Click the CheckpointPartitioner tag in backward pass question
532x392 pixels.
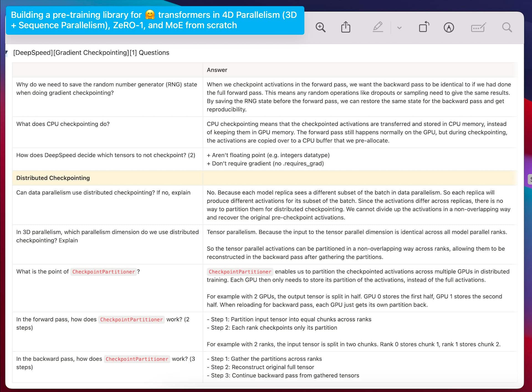tap(137, 359)
